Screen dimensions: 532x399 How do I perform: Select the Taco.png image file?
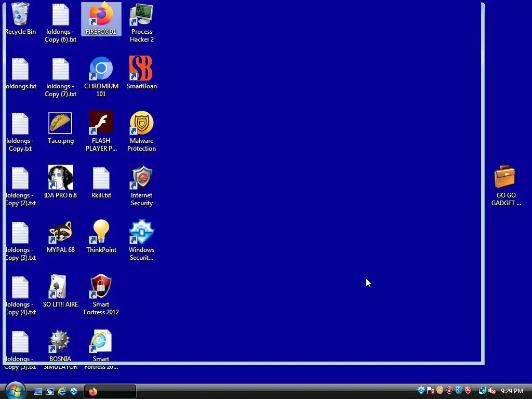click(60, 128)
